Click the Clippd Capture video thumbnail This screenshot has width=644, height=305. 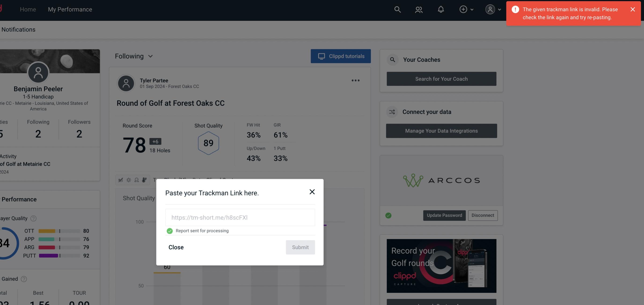[442, 265]
